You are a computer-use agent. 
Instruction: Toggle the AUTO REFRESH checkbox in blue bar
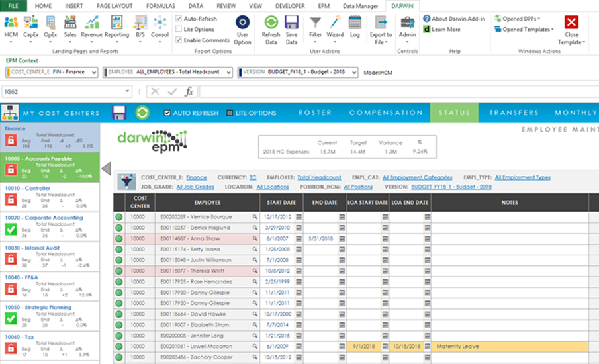[x=167, y=113]
